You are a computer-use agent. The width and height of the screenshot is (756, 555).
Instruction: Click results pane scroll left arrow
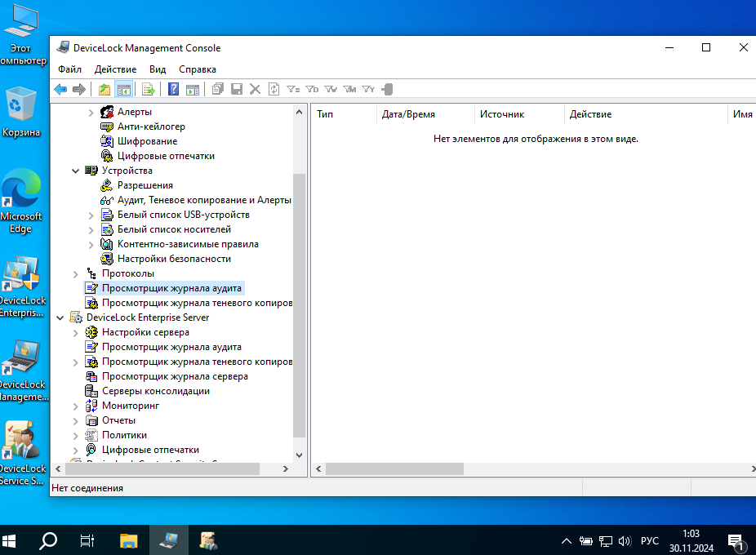pyautogui.click(x=318, y=468)
